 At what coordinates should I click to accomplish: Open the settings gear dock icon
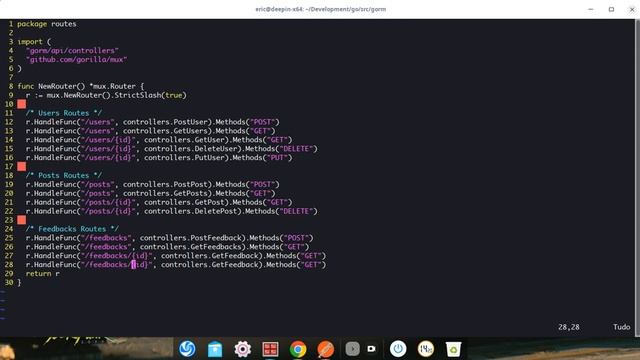[x=243, y=349]
